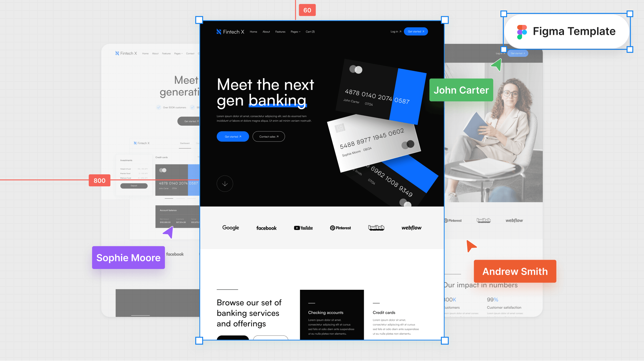The height and width of the screenshot is (361, 644).
Task: Select the blue navigation arrow for John Carter
Action: [x=496, y=65]
